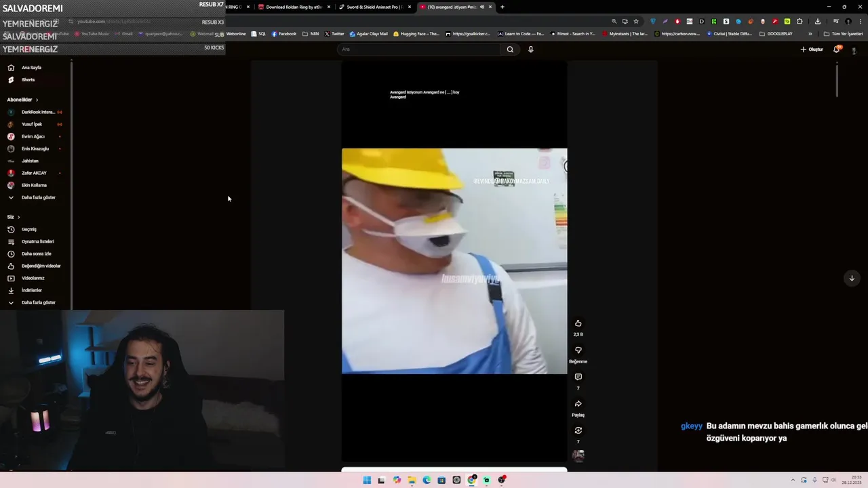Select the avangard istiyom YouTube tab
This screenshot has width=868, height=488.
(456, 7)
